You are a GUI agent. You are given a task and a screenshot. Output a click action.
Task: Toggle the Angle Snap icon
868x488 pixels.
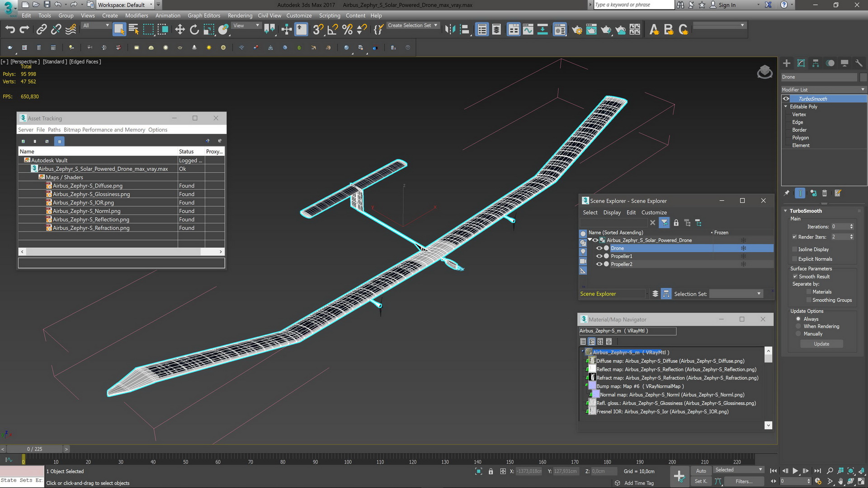click(x=333, y=30)
